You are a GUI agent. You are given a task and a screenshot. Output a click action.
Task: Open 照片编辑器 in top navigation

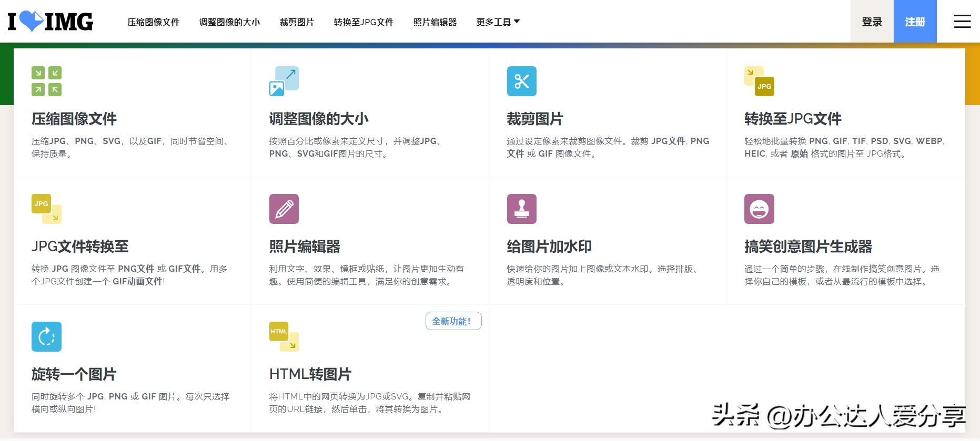[435, 22]
